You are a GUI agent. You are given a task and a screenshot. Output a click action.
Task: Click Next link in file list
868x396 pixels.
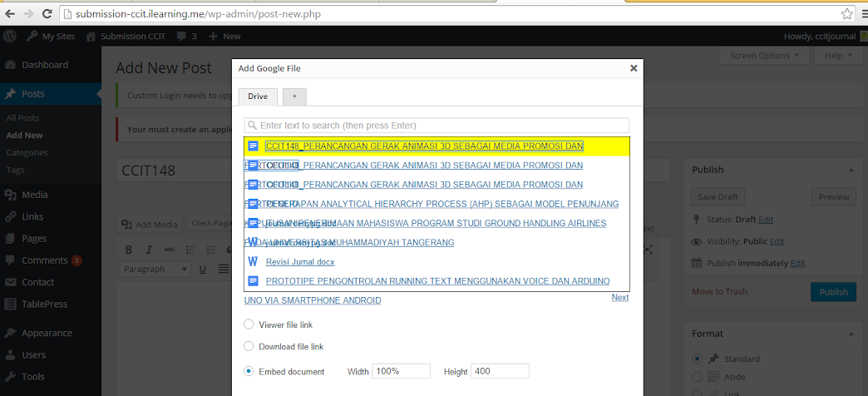[x=620, y=297]
